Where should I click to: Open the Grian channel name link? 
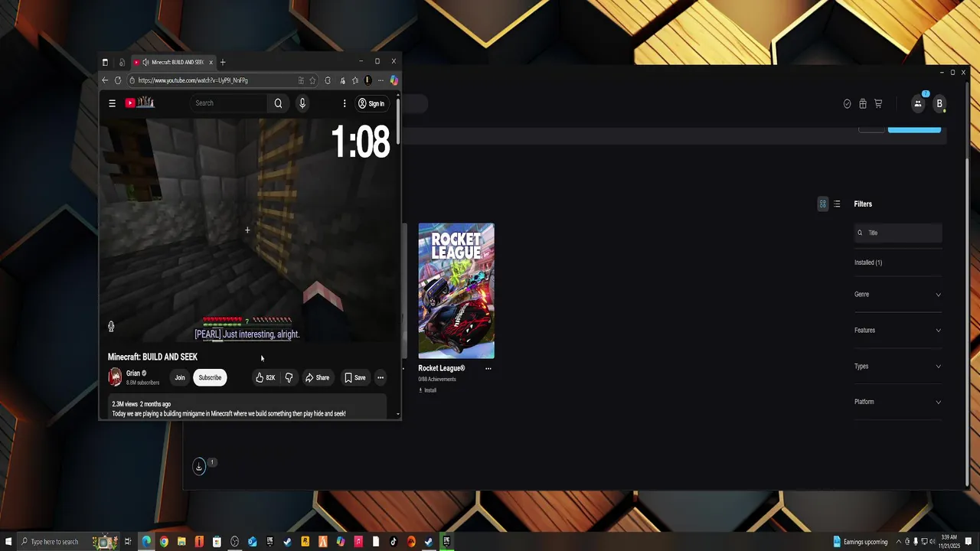[x=133, y=373]
